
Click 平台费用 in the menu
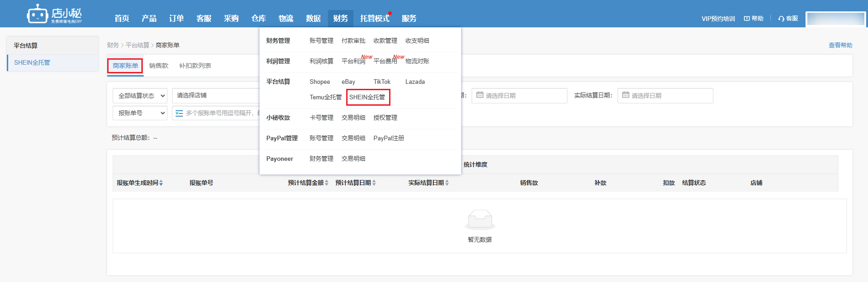[x=385, y=61]
